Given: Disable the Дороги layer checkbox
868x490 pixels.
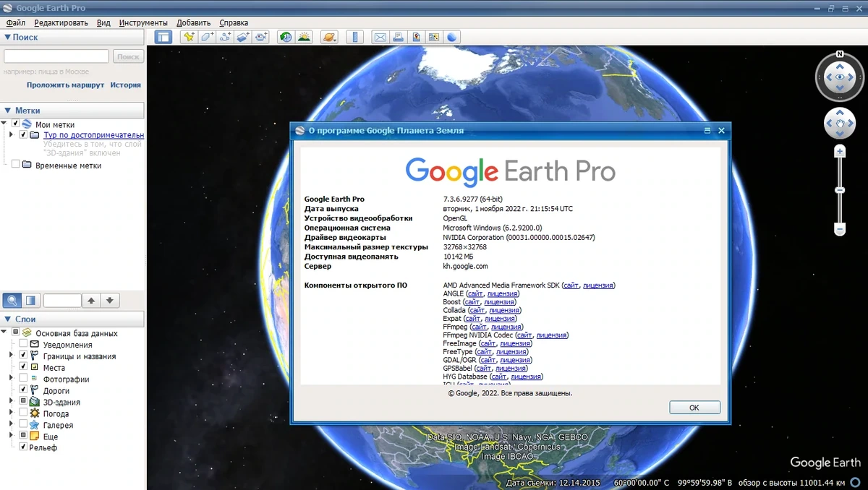Looking at the screenshot, I should pyautogui.click(x=24, y=390).
